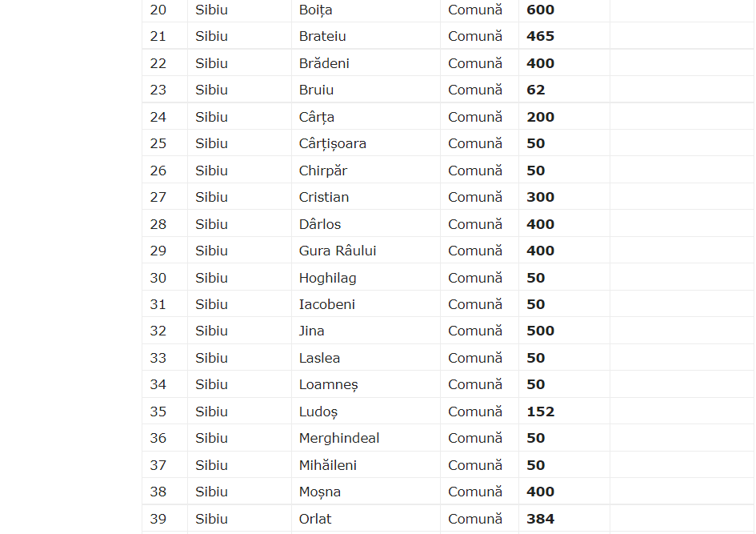Select Comună cell in Chirpăr row
756x534 pixels.
[475, 171]
